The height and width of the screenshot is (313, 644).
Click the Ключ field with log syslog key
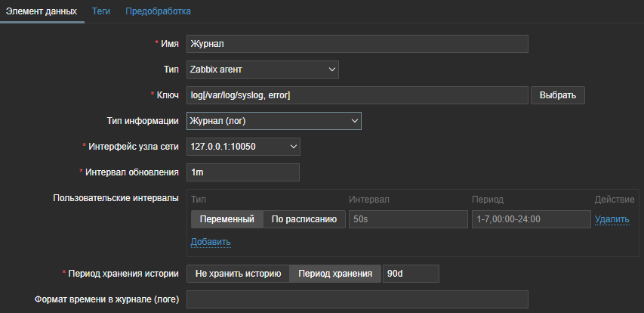tap(356, 95)
